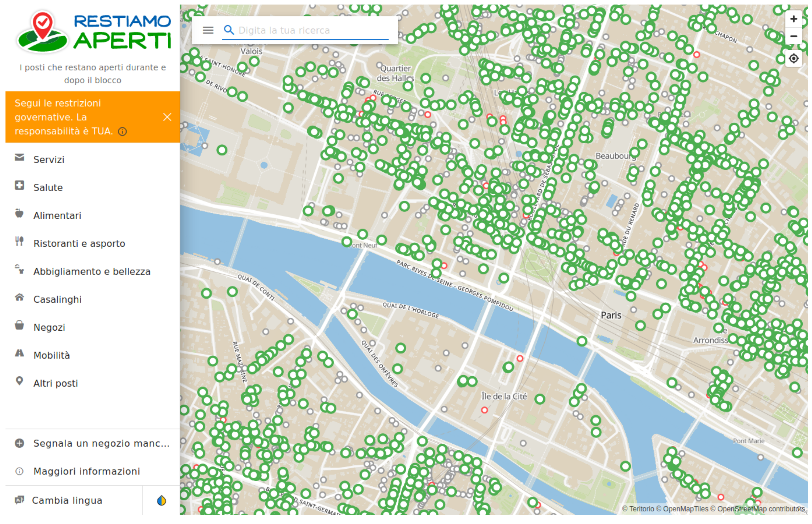The image size is (812, 524).
Task: Dismiss the orange government restrictions banner
Action: (167, 117)
